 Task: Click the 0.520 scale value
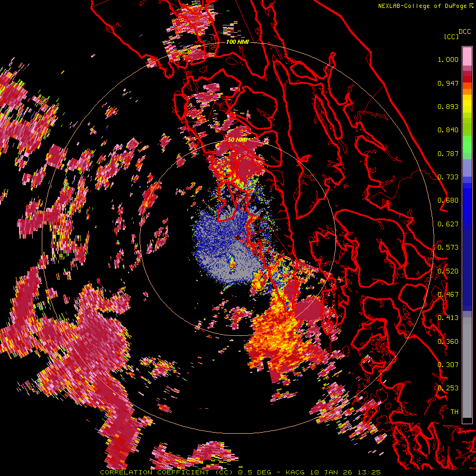[448, 271]
